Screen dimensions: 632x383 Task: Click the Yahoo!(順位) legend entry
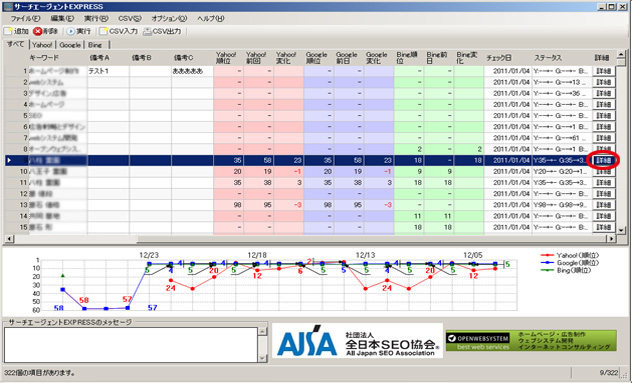click(x=570, y=255)
